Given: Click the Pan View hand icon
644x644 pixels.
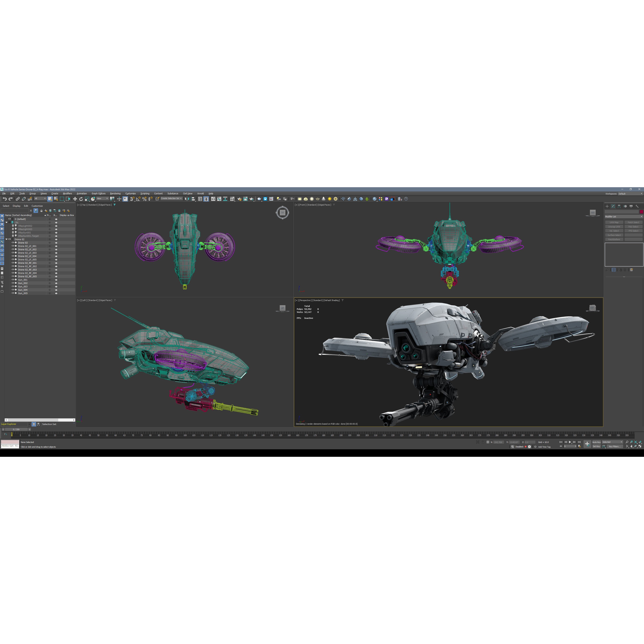Looking at the screenshot, I should [x=632, y=446].
